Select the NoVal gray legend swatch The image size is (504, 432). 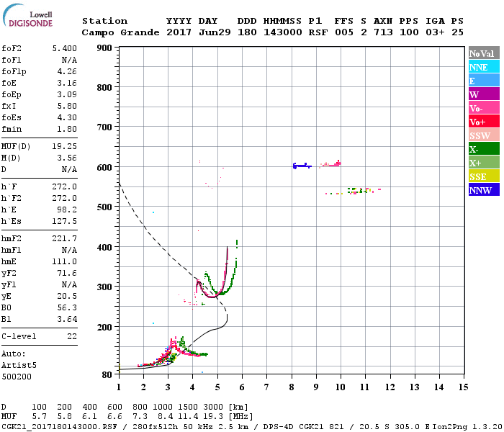[x=484, y=53]
